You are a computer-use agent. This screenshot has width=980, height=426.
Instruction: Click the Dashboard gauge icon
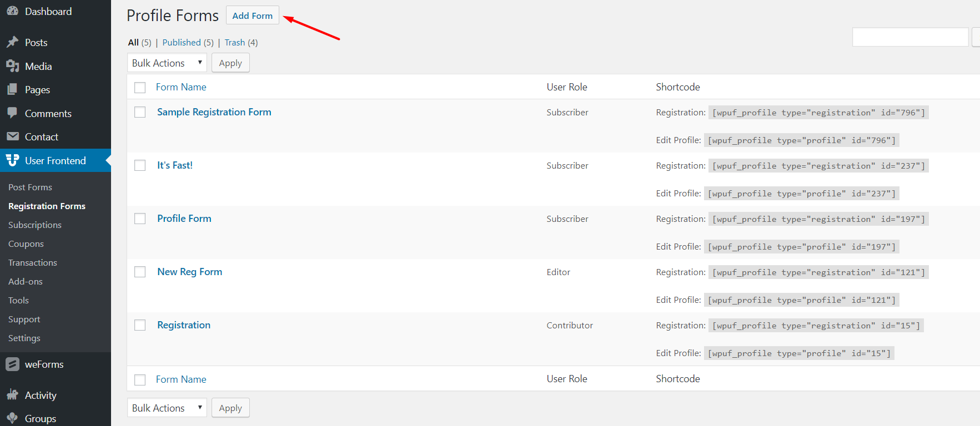[x=12, y=11]
